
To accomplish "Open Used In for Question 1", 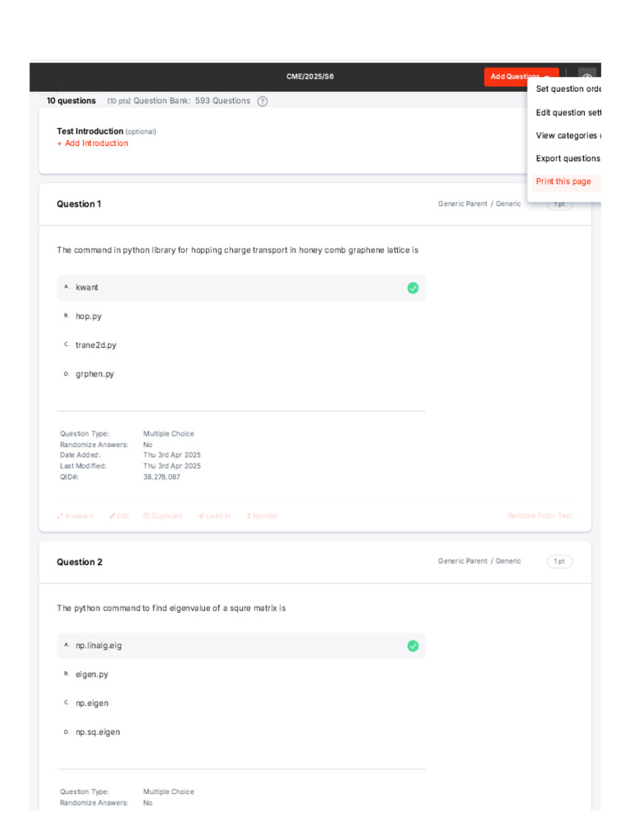I will click(x=214, y=516).
